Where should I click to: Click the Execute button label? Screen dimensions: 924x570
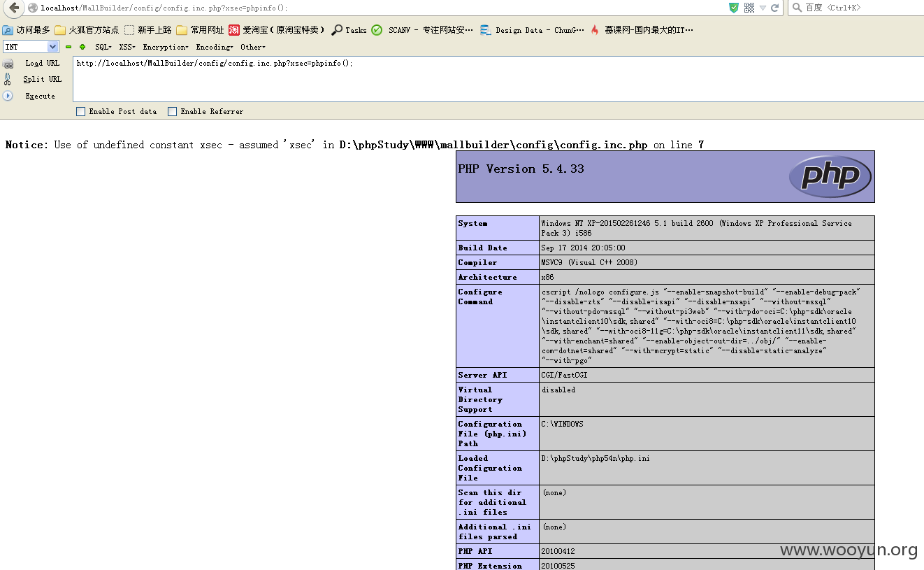point(41,97)
